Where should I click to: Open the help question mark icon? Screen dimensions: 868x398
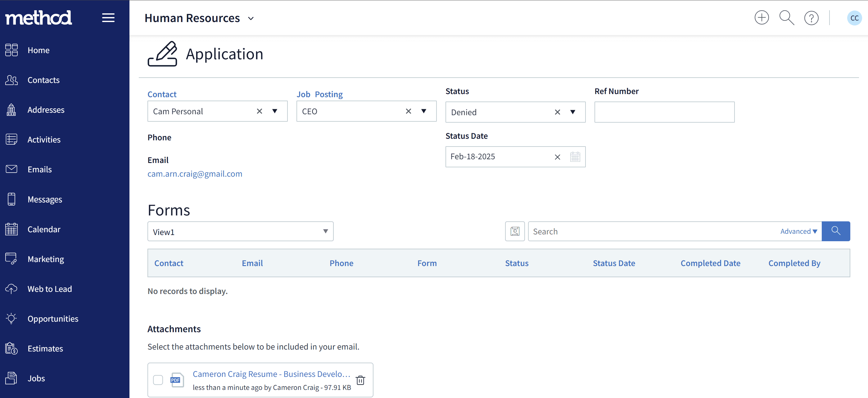tap(811, 18)
